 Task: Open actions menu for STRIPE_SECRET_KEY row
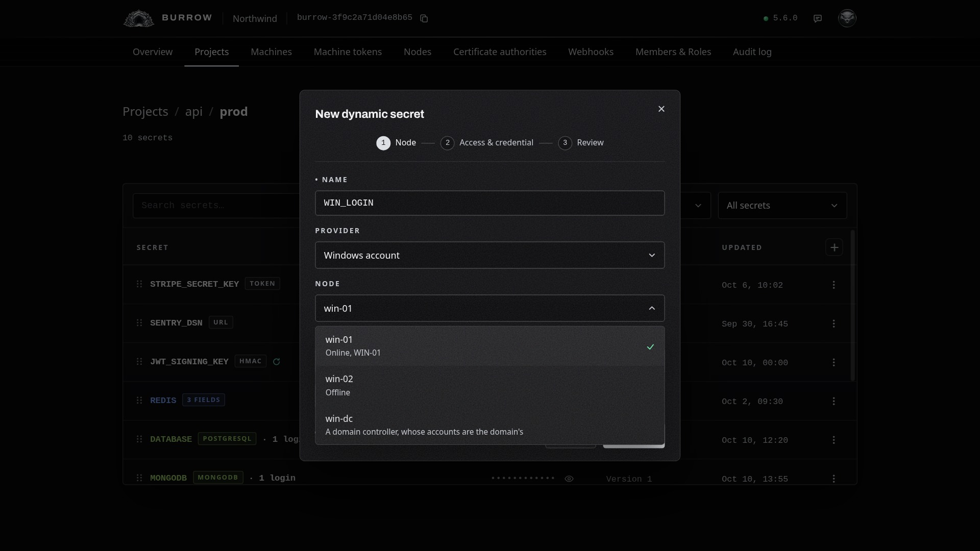834,285
